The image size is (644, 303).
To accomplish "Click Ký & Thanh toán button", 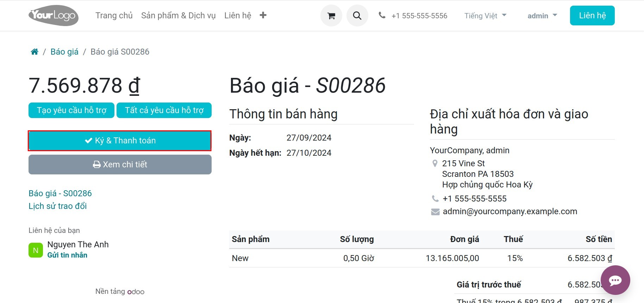I will coord(120,141).
